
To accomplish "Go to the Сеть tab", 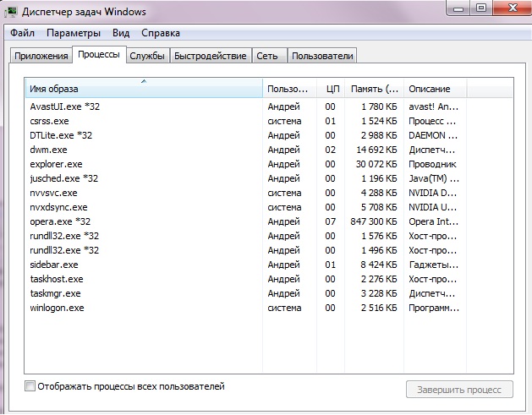I will pos(267,56).
